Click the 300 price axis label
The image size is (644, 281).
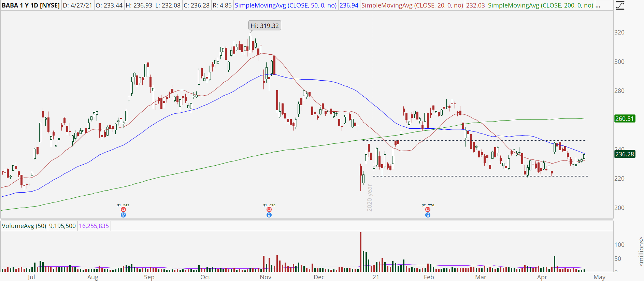[619, 62]
